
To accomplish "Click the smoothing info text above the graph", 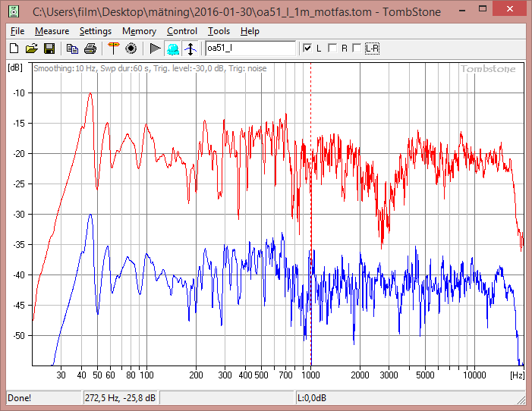I will 150,68.
